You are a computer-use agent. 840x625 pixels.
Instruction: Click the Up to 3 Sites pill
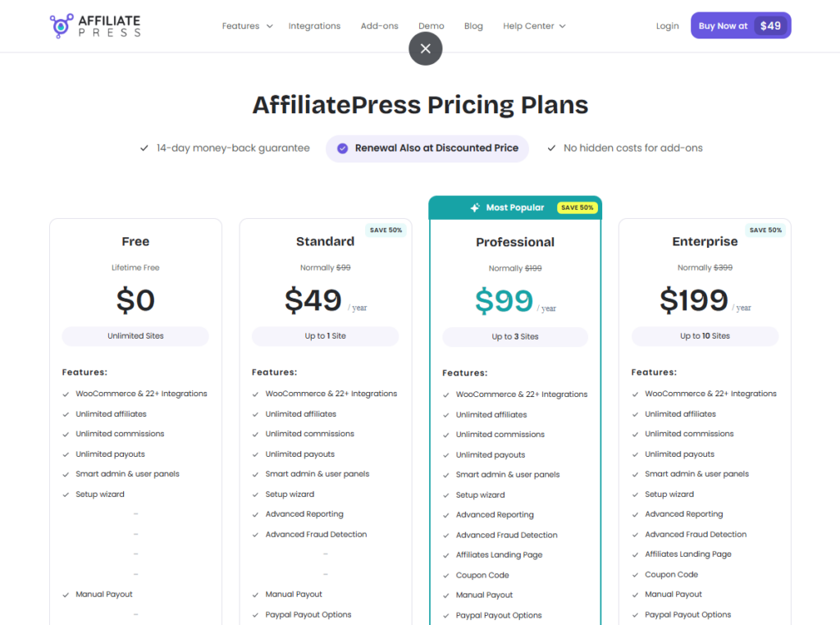tap(515, 337)
